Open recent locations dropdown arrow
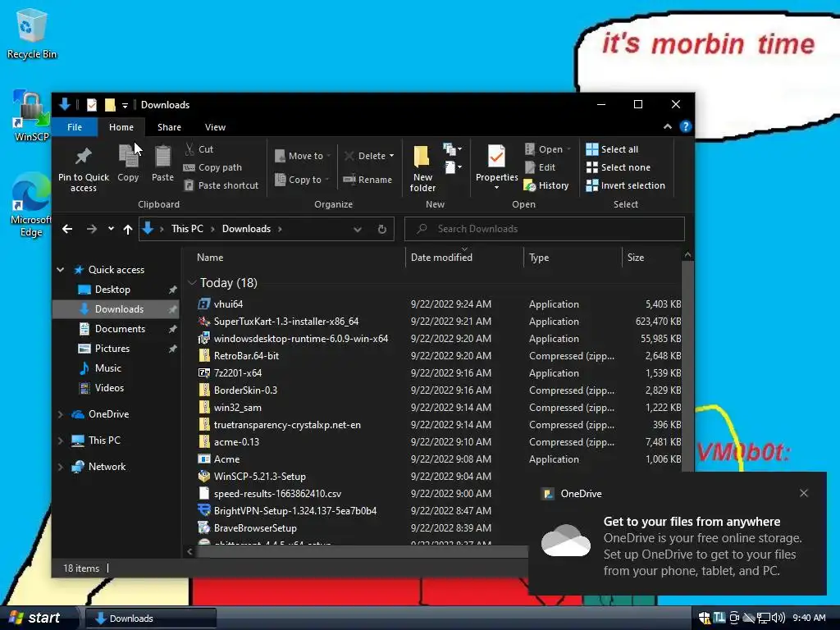The width and height of the screenshot is (840, 630). 111,229
